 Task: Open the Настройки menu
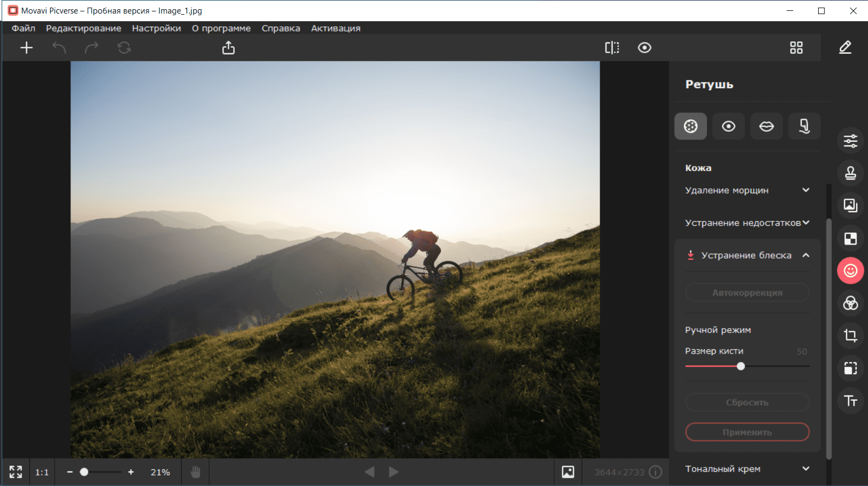(157, 28)
